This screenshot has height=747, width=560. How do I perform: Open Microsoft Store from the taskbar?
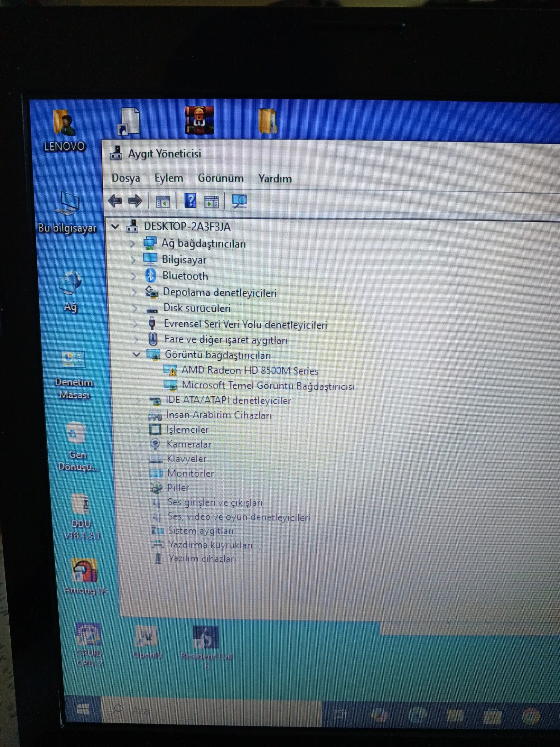(492, 716)
